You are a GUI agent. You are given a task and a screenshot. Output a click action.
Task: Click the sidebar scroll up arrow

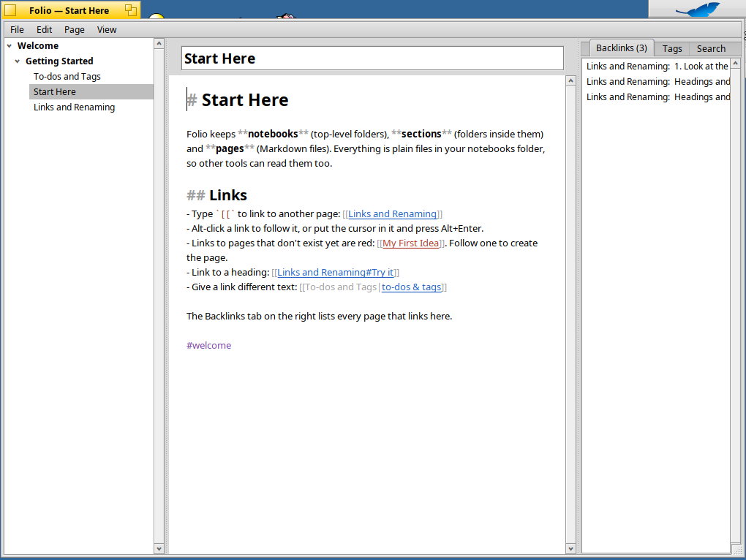[x=159, y=43]
